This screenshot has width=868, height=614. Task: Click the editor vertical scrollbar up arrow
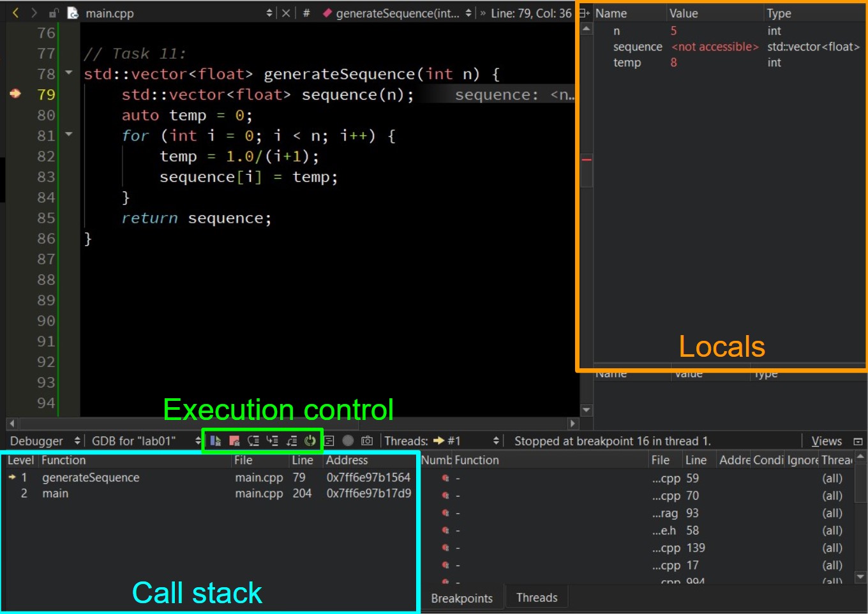click(x=587, y=29)
